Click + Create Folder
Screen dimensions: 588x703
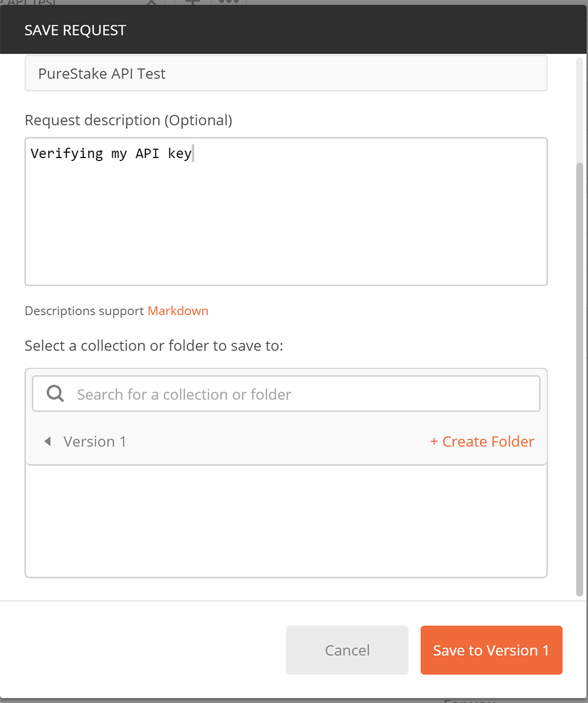tap(482, 441)
